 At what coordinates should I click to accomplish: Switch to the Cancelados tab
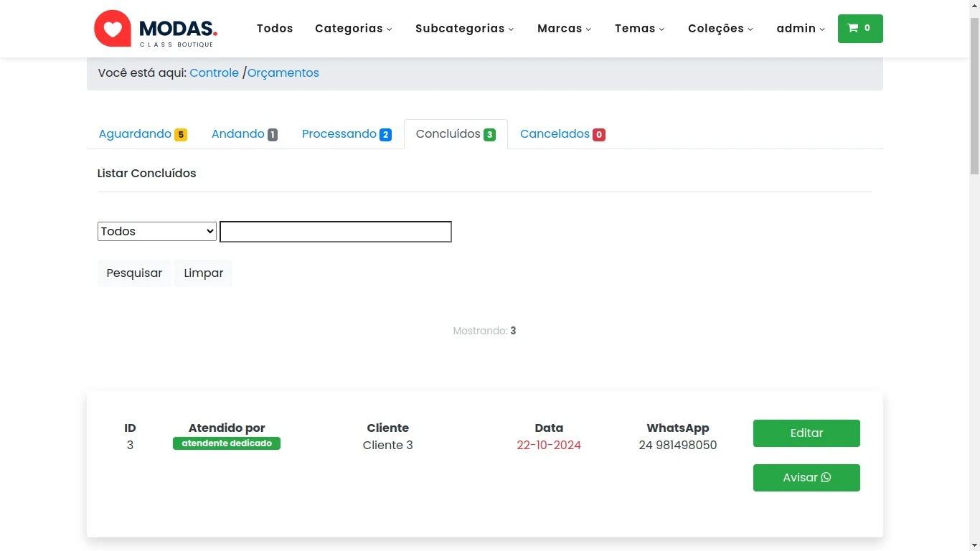(562, 134)
